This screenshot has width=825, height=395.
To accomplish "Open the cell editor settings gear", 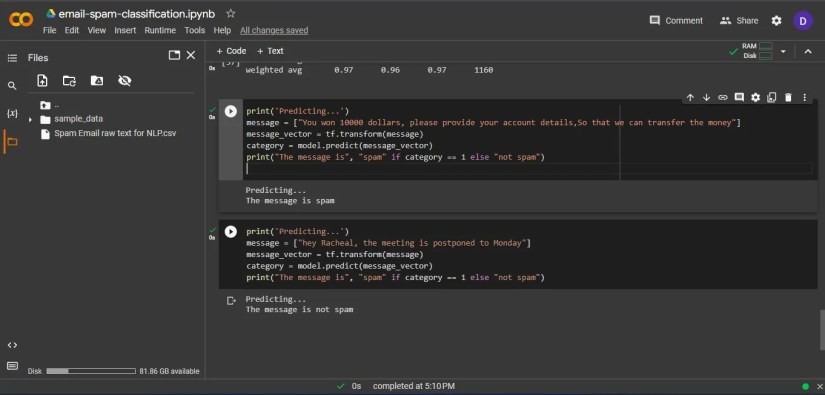I will tap(756, 97).
